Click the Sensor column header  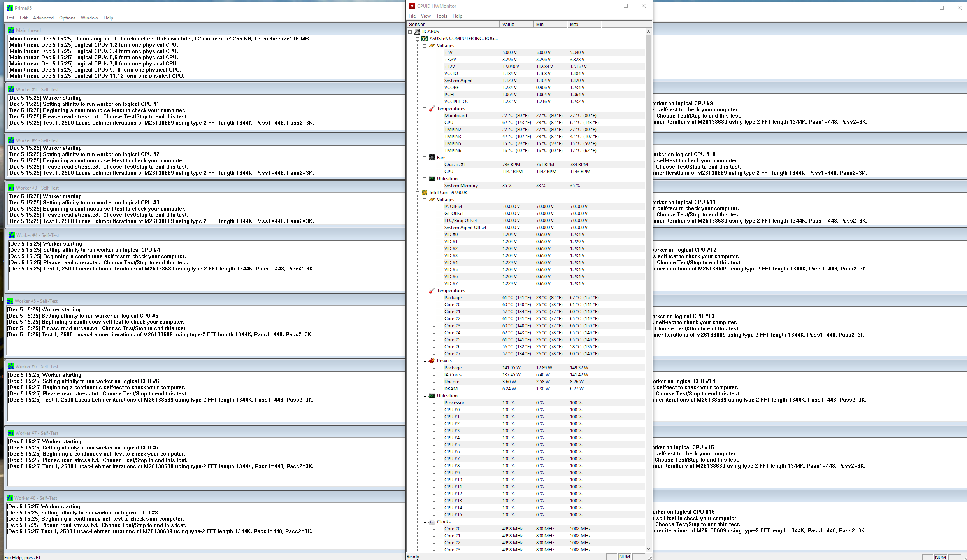[x=453, y=24]
